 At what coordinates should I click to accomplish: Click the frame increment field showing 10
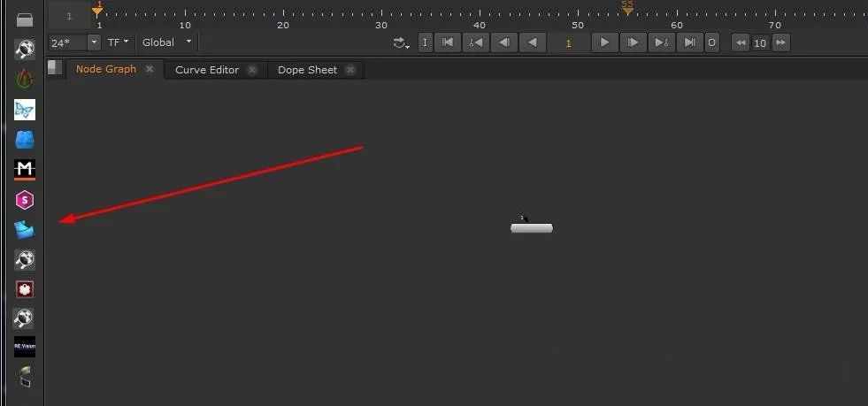tap(760, 42)
